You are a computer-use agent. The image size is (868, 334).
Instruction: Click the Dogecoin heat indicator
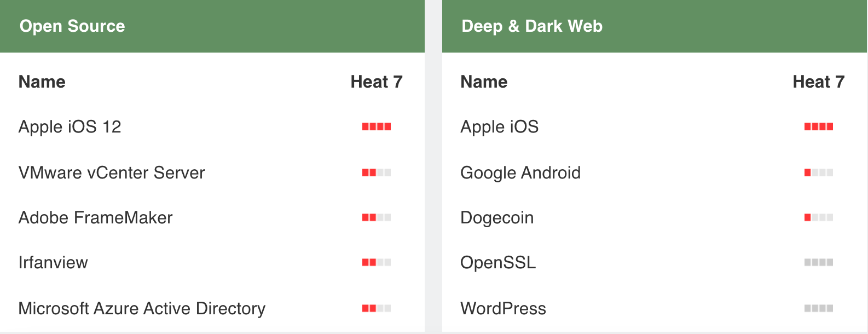pyautogui.click(x=819, y=217)
